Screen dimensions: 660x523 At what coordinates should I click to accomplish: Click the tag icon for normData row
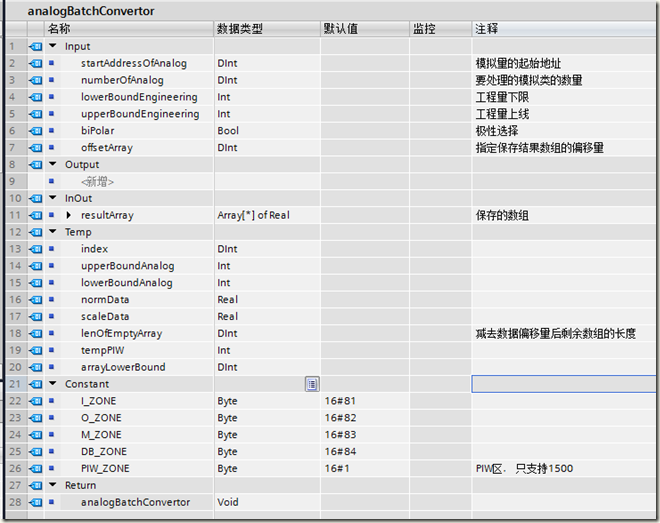36,300
